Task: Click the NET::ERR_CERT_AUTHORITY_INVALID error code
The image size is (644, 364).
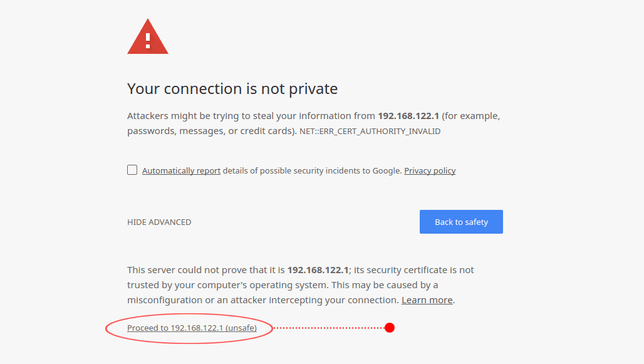Action: click(370, 132)
